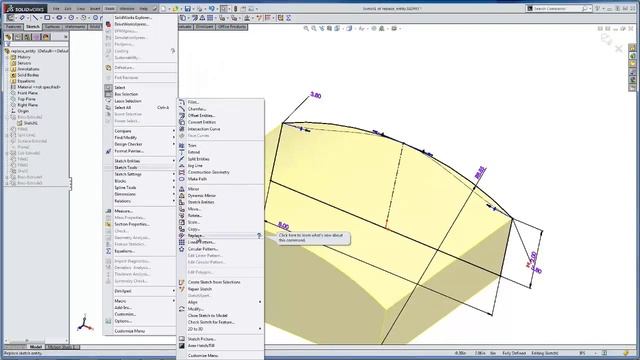Click the Sketch Picture icon
The height and width of the screenshot is (360, 640).
click(x=182, y=339)
